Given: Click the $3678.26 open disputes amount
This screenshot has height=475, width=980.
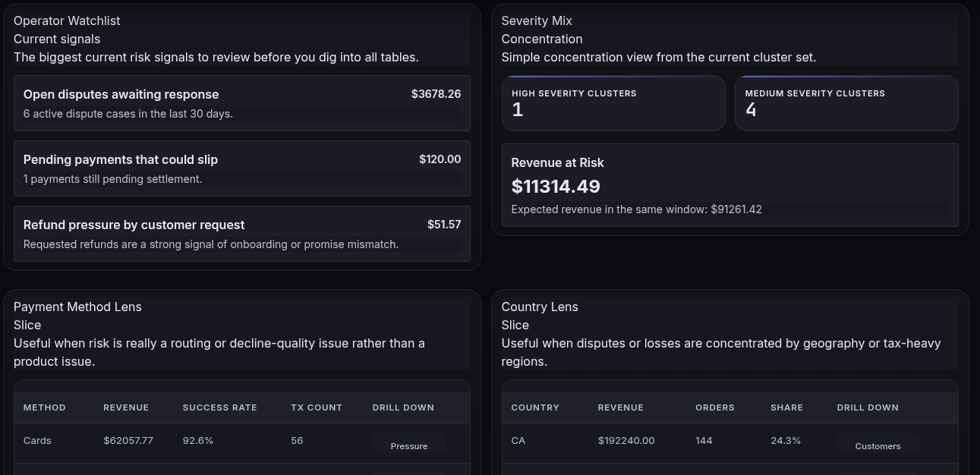Looking at the screenshot, I should [x=436, y=94].
